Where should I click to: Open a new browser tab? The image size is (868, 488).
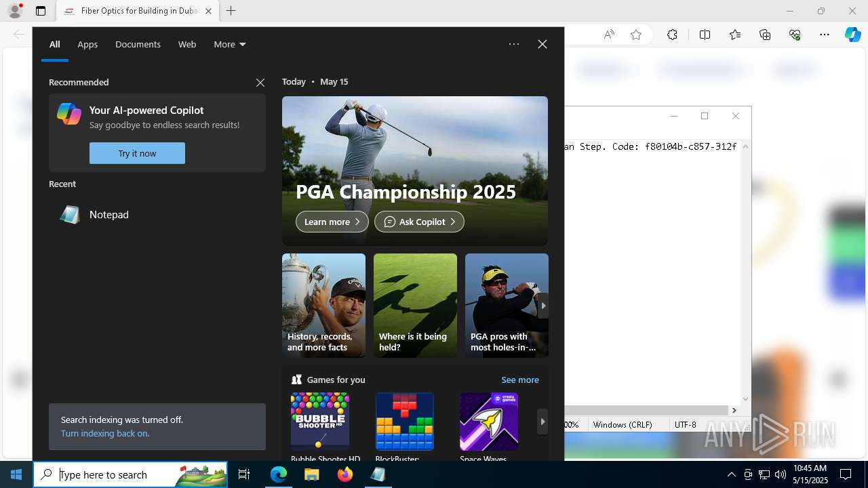(x=231, y=11)
